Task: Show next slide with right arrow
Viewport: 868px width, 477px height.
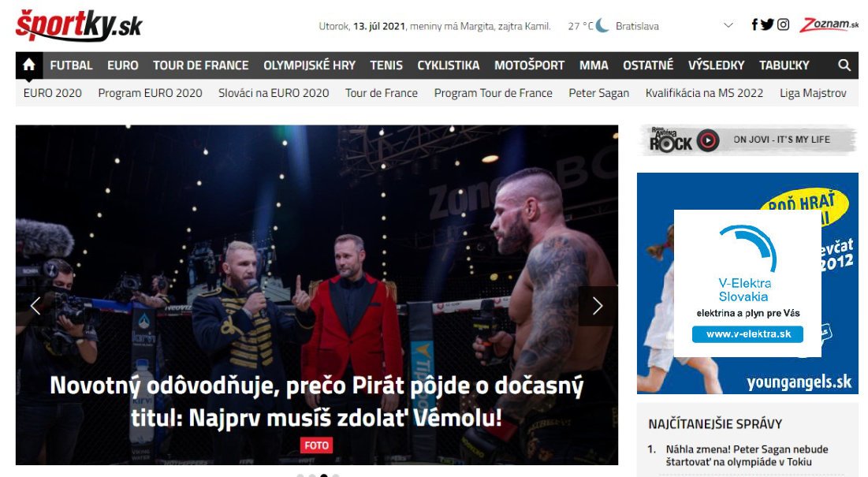Action: tap(598, 306)
